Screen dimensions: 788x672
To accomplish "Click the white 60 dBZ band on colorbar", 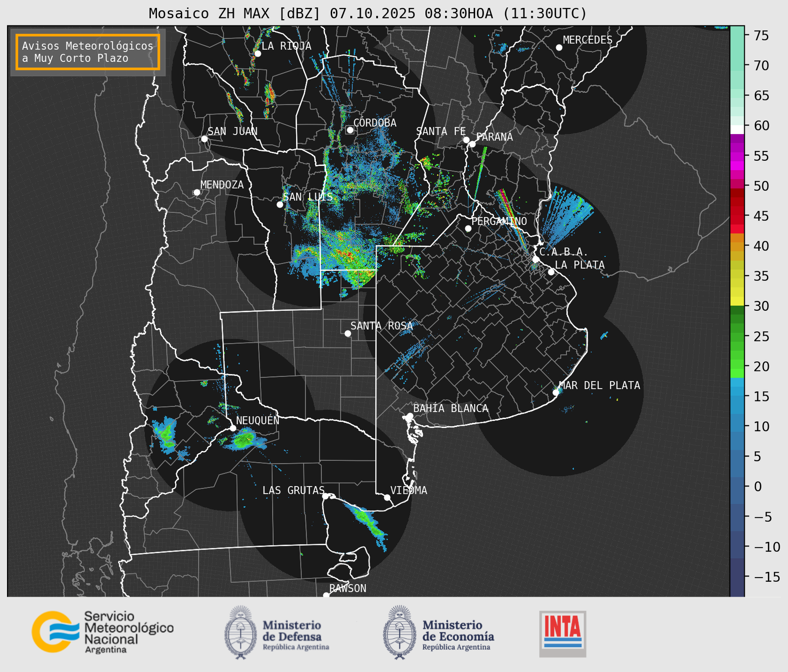I will pos(737,129).
